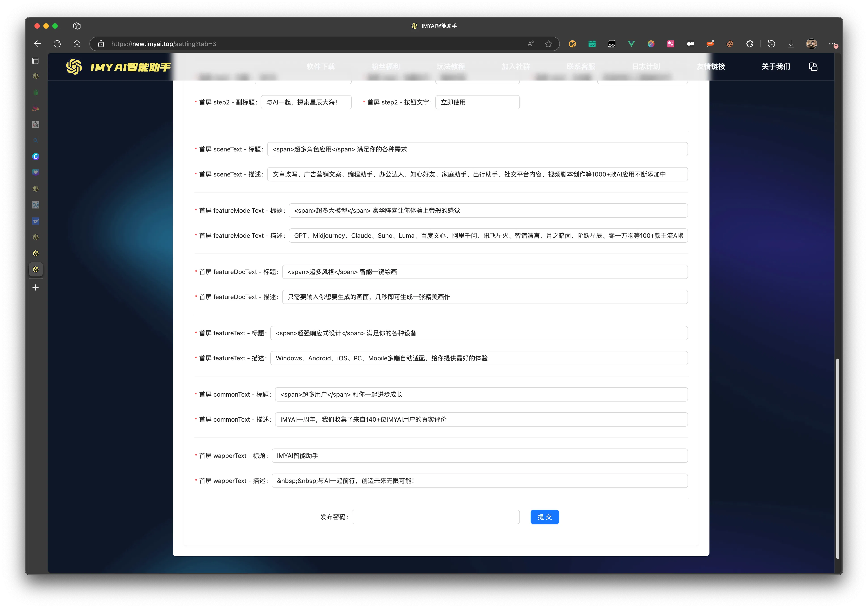The height and width of the screenshot is (608, 868).
Task: Go back using the browser back arrow
Action: 37,44
